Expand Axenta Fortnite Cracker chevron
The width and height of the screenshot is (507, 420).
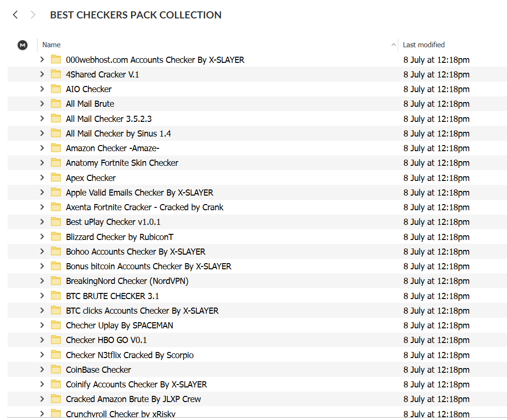pyautogui.click(x=42, y=207)
